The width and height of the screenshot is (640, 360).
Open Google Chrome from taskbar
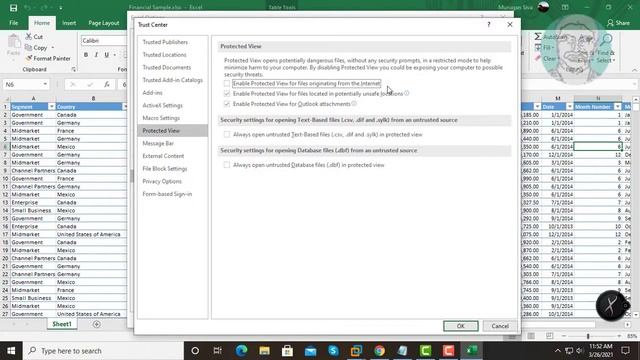pos(379,351)
